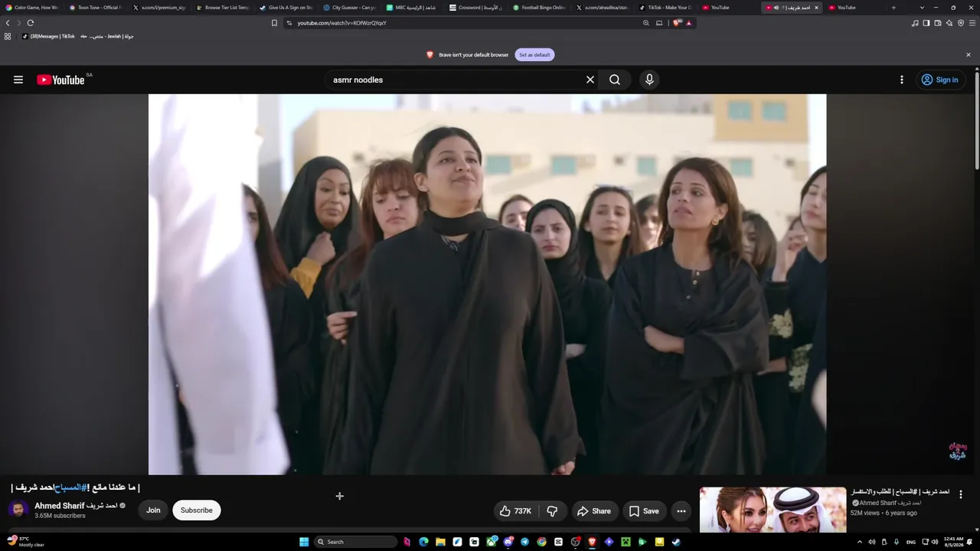Open options for the recommended video
This screenshot has width=980, height=551.
pyautogui.click(x=961, y=494)
